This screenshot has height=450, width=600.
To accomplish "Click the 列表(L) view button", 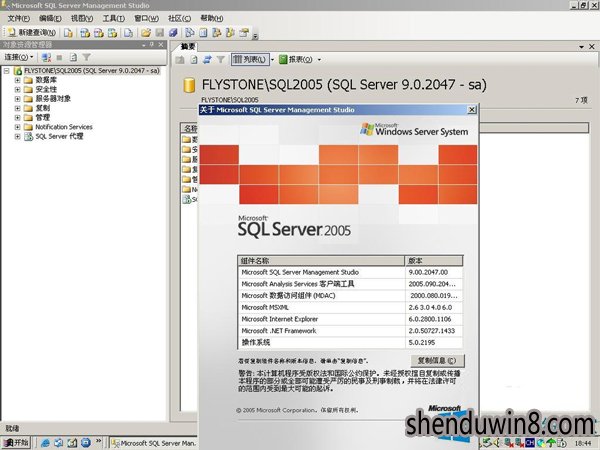I will coord(250,59).
